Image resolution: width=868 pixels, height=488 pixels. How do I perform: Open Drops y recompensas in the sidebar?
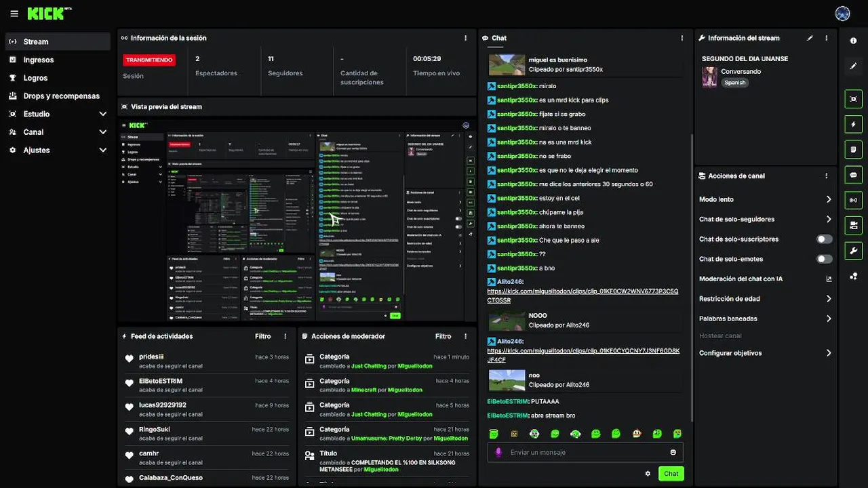click(x=58, y=96)
